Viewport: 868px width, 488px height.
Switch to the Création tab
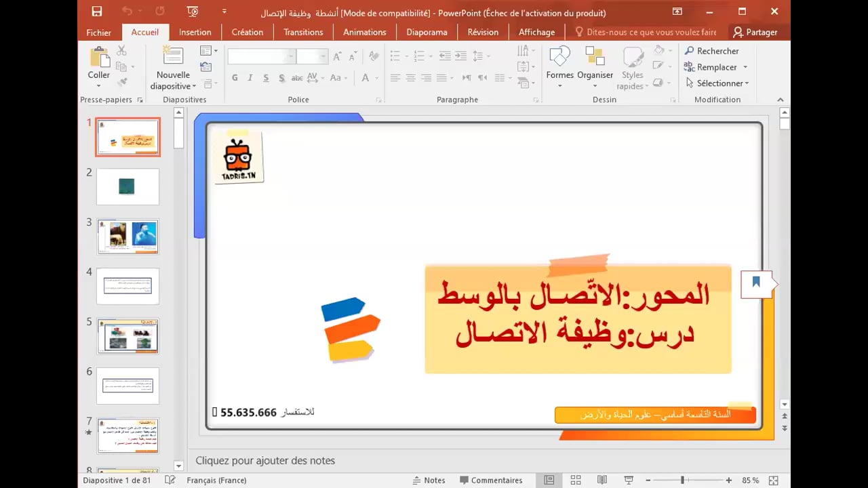tap(248, 32)
